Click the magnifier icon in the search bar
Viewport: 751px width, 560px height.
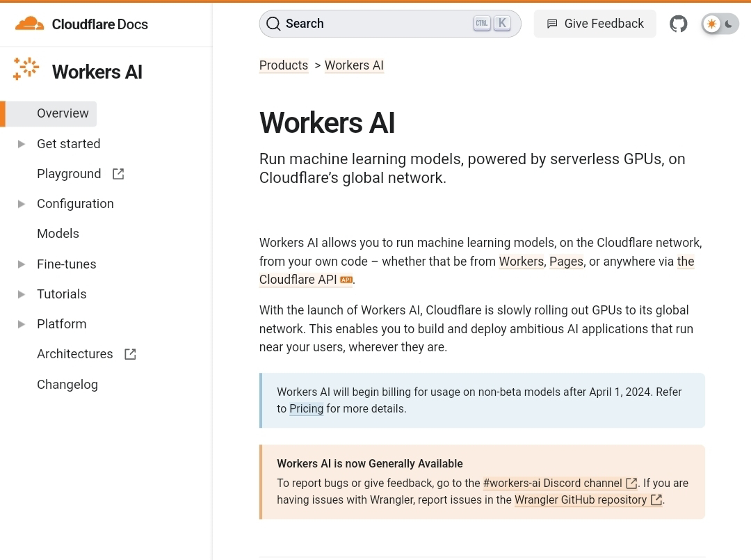273,24
